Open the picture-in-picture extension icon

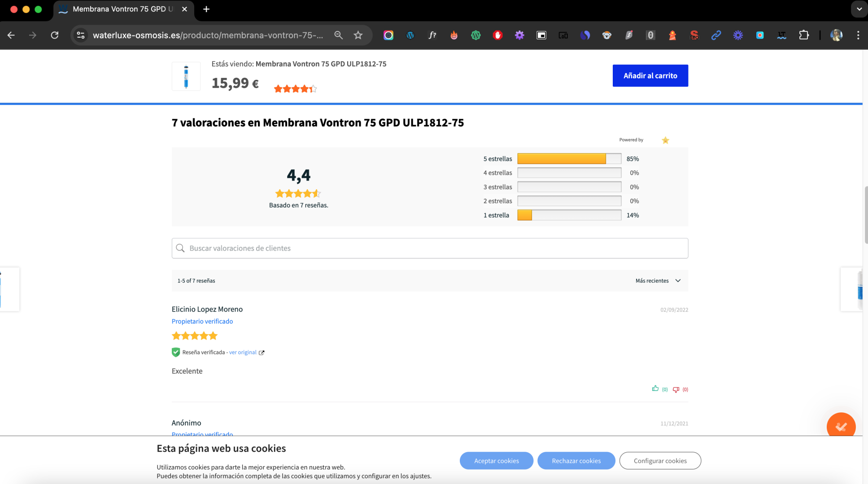pyautogui.click(x=541, y=35)
